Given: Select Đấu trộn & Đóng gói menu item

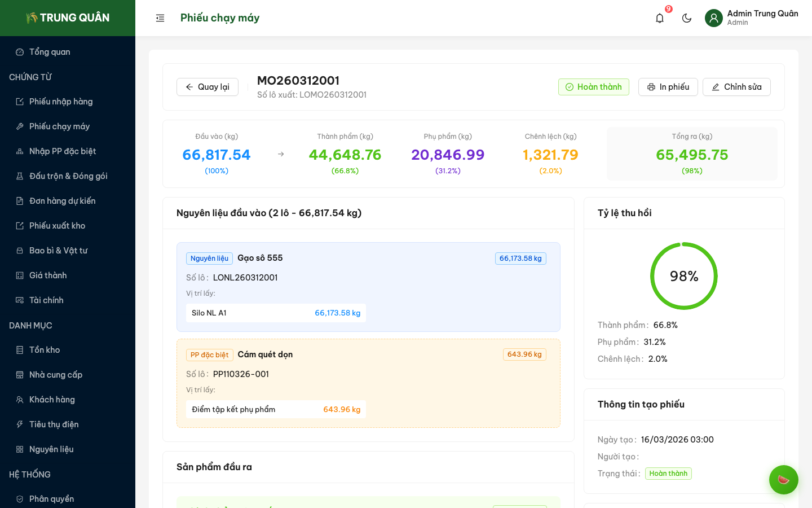Looking at the screenshot, I should 68,176.
